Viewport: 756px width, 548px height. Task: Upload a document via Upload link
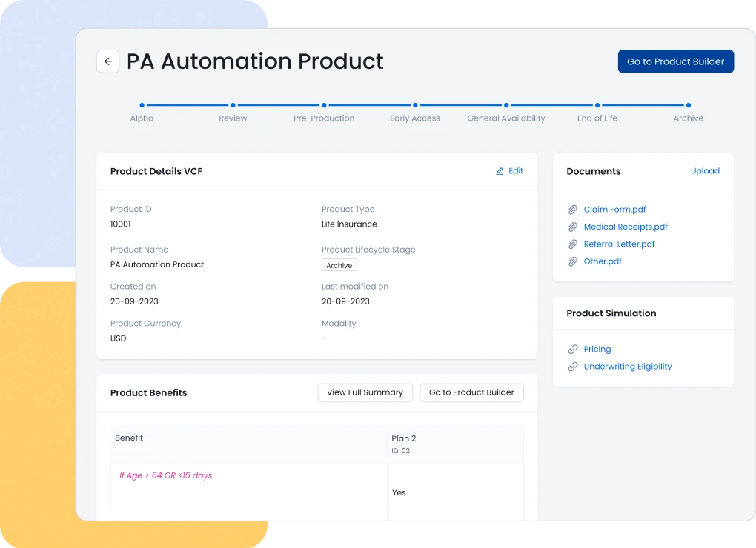click(705, 171)
